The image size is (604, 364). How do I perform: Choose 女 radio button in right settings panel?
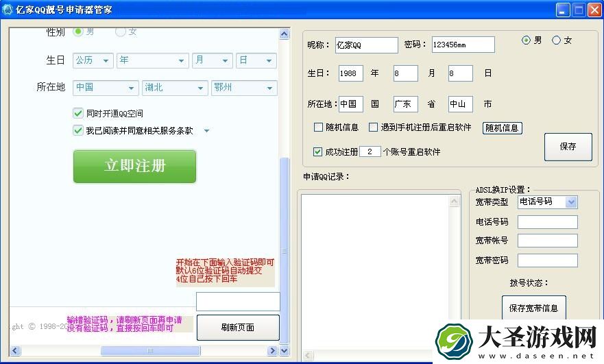coord(556,40)
